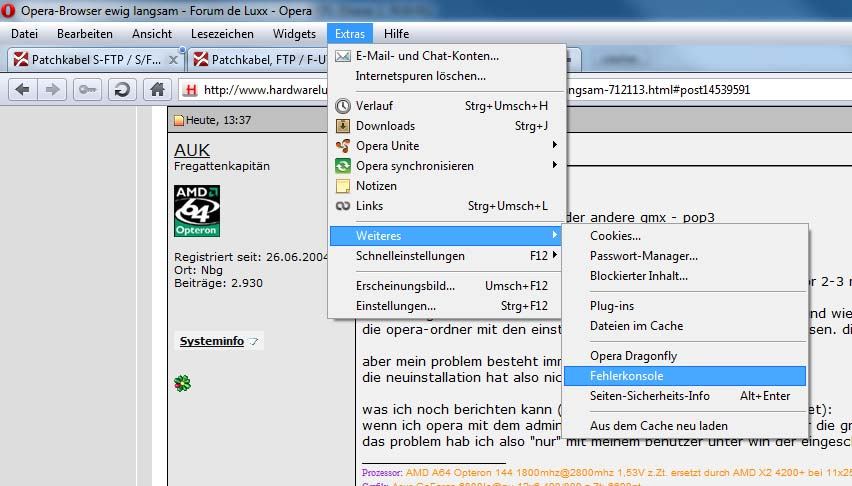
Task: Choose Aus dem Cache neu laden
Action: 685,426
